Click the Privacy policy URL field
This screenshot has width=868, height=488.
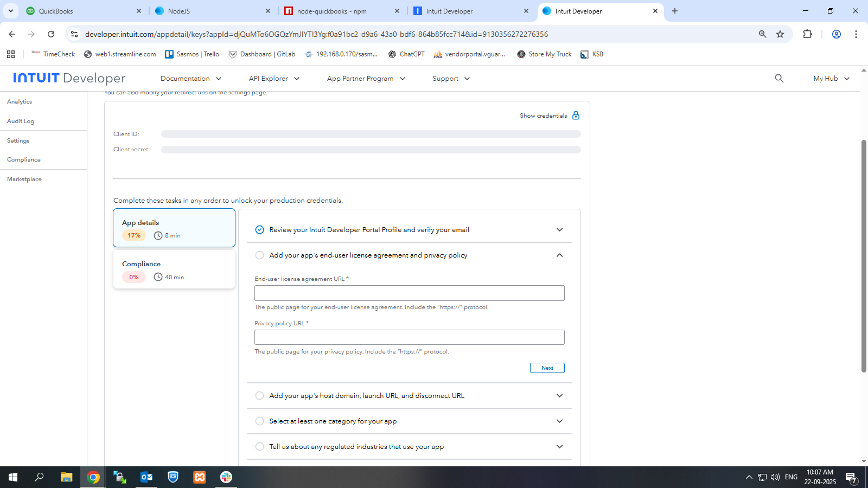click(409, 337)
